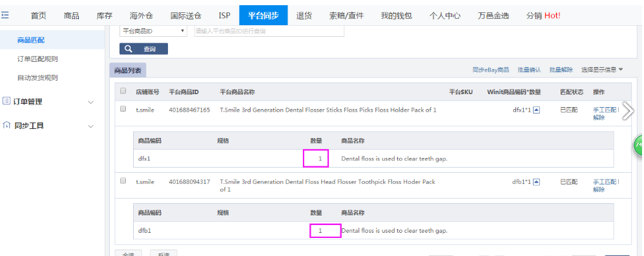Switch to the 退货 top menu tab
Screen dimensions: 644x256
[x=304, y=15]
